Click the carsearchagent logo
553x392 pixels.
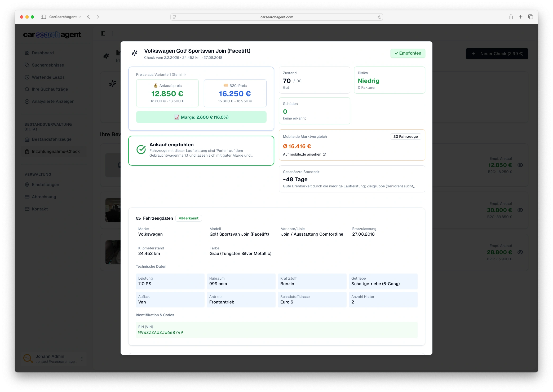52,35
